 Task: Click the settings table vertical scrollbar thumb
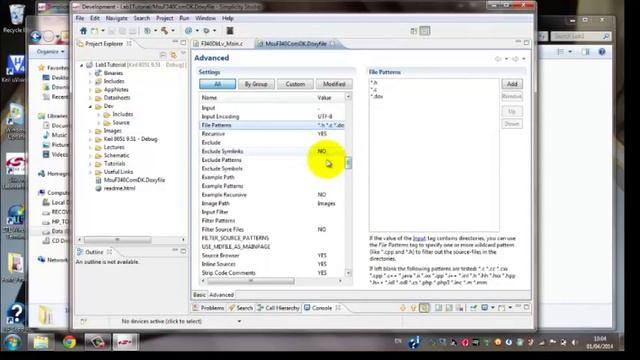point(348,162)
